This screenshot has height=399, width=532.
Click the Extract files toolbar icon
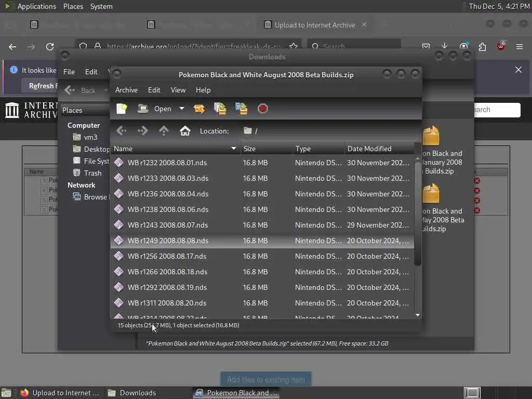(199, 109)
